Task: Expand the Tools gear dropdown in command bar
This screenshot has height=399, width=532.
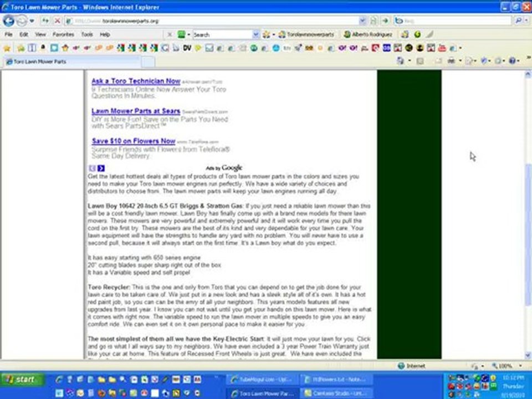Action: (504, 61)
